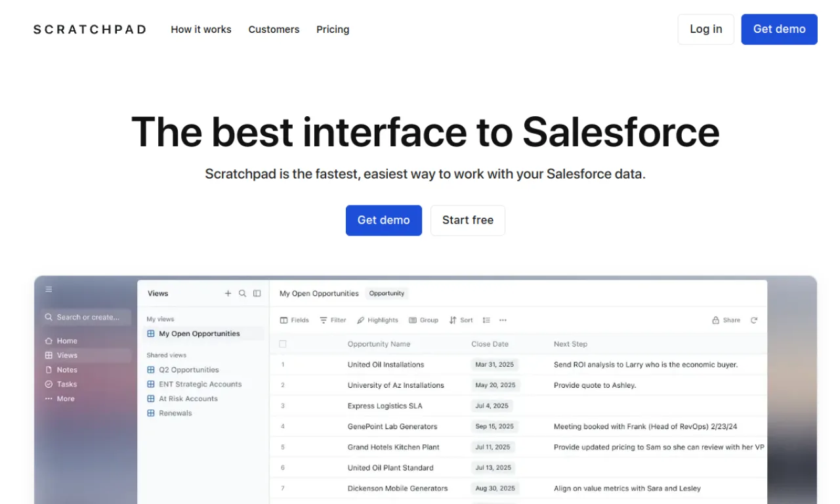This screenshot has height=504, width=840.
Task: Click 'Meeting booked with Frank' next step
Action: [645, 427]
